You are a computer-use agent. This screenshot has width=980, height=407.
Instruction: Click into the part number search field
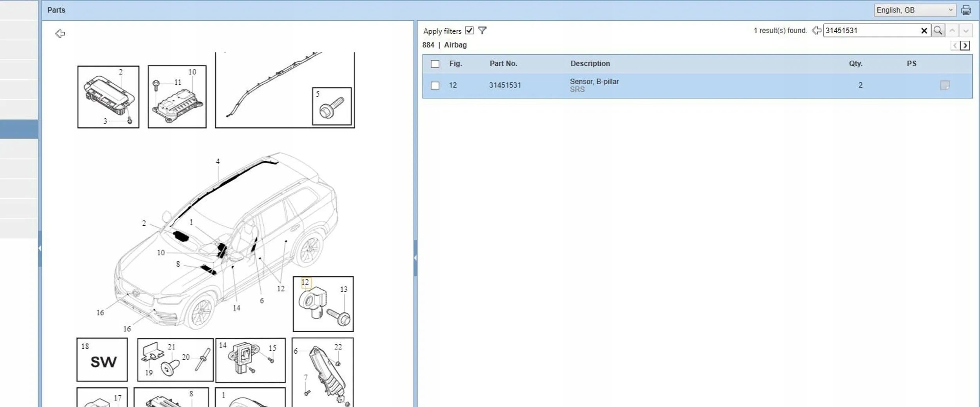[x=871, y=31]
